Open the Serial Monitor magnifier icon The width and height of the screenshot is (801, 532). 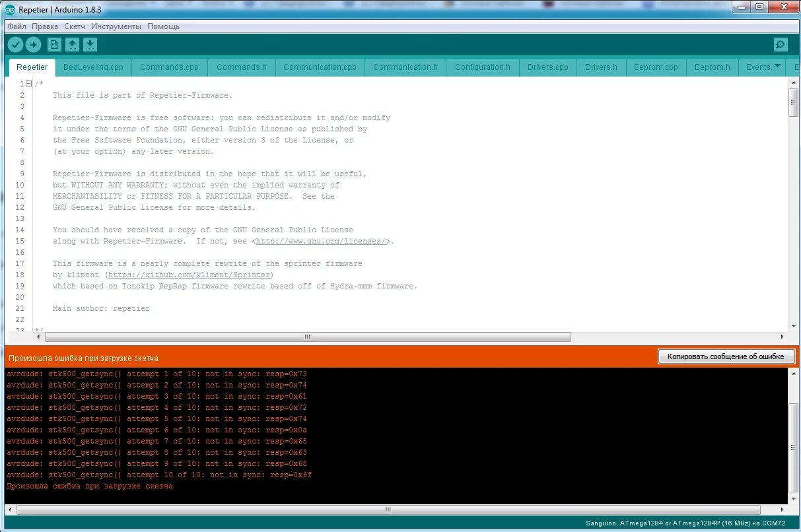click(x=781, y=45)
